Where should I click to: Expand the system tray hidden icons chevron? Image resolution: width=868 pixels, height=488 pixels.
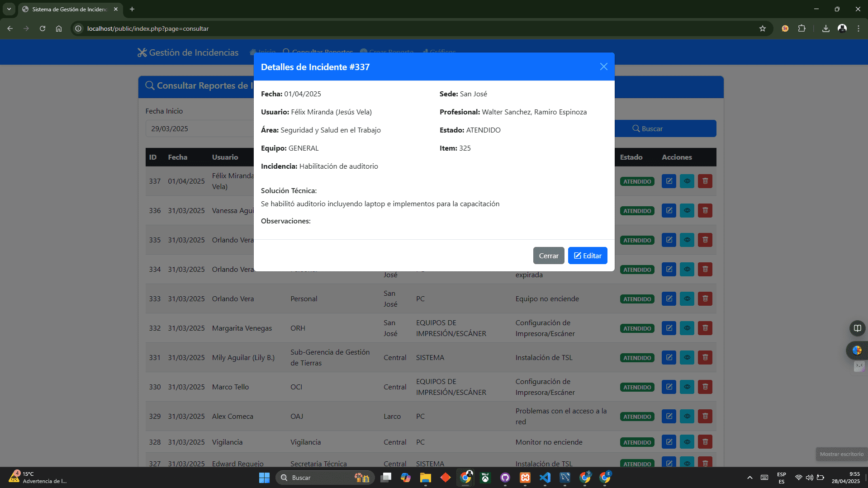[749, 477]
